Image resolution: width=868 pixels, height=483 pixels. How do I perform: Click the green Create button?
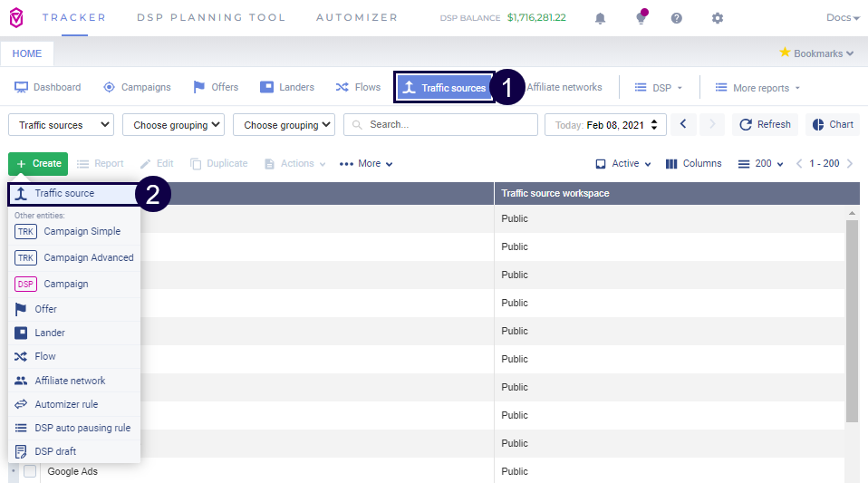pos(38,164)
